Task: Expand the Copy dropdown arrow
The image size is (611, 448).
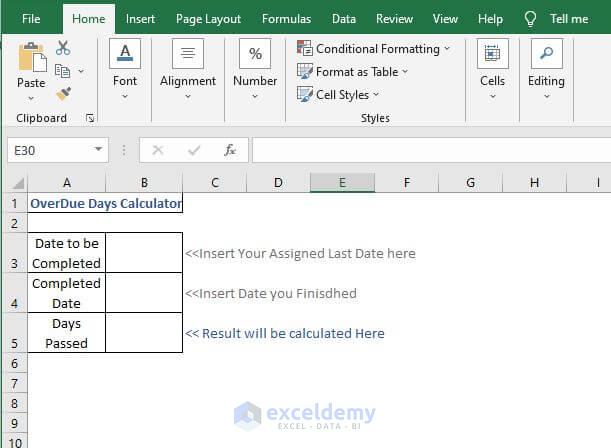Action: tap(81, 71)
